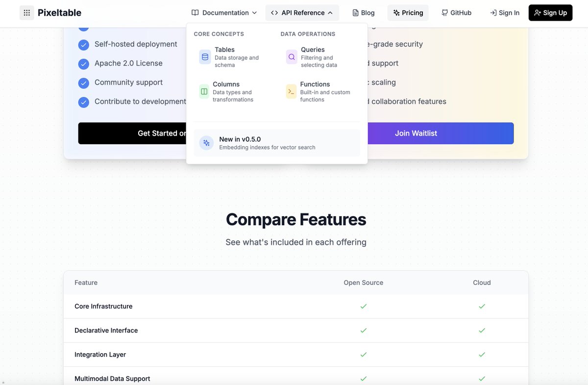Click the Multimodal Data Support row label
The image size is (588, 385).
click(112, 379)
